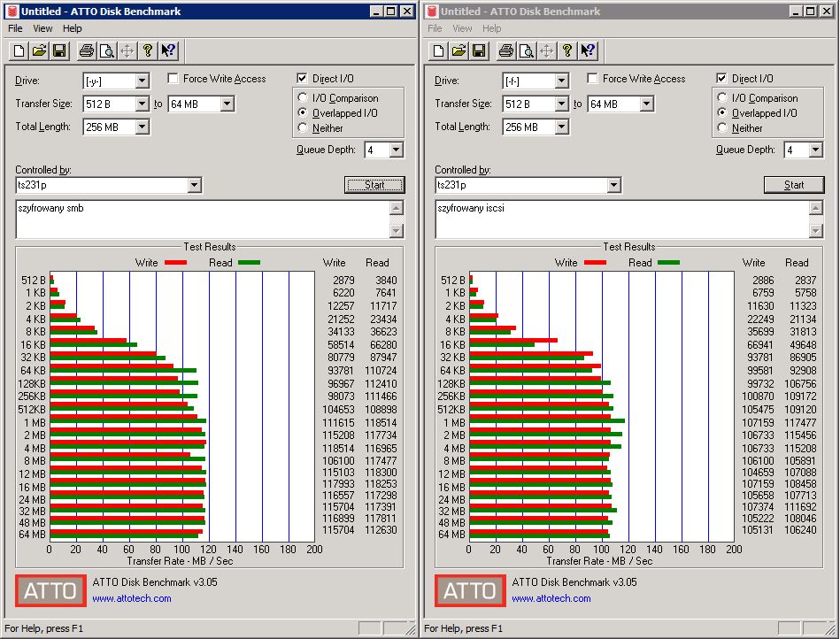
Task: Click description field 'szyfrowany iscsi'
Action: (622, 219)
